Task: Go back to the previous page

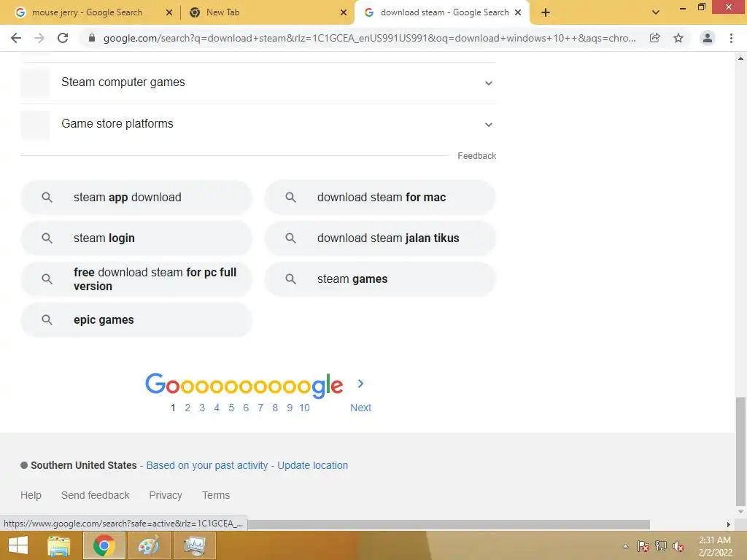Action: 16,38
